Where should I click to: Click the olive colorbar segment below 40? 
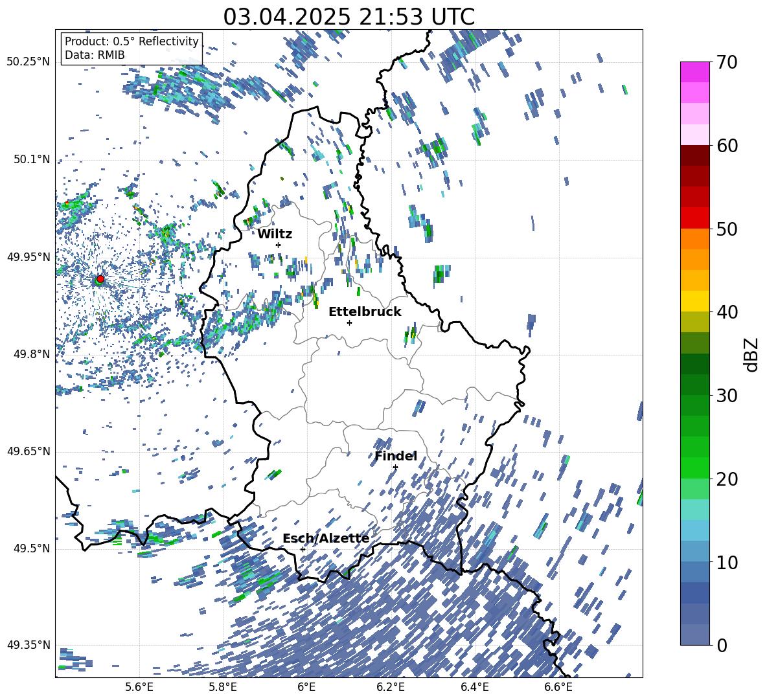pos(694,322)
